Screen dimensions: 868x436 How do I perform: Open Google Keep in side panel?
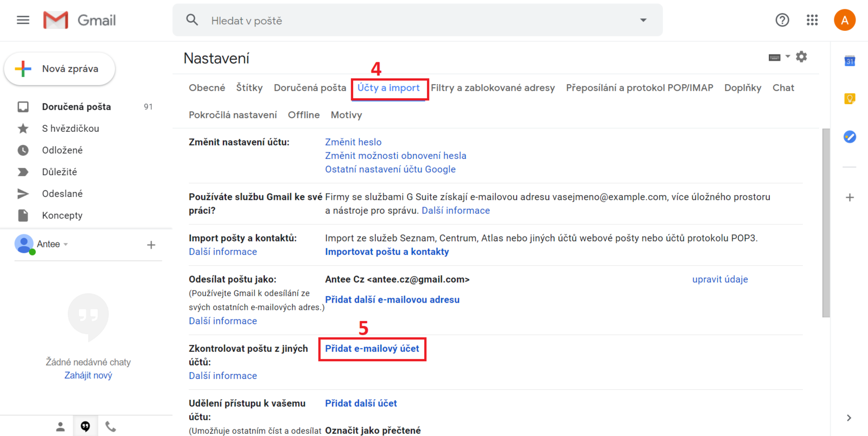[850, 99]
